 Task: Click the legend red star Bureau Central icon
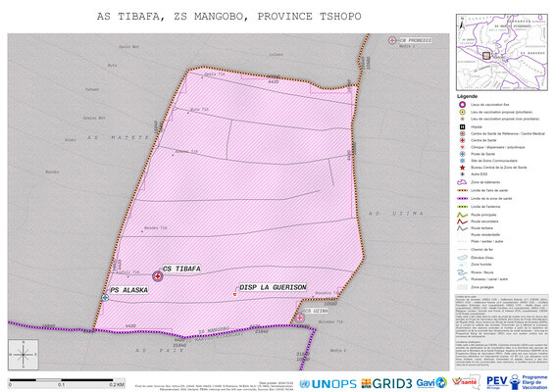pos(462,168)
